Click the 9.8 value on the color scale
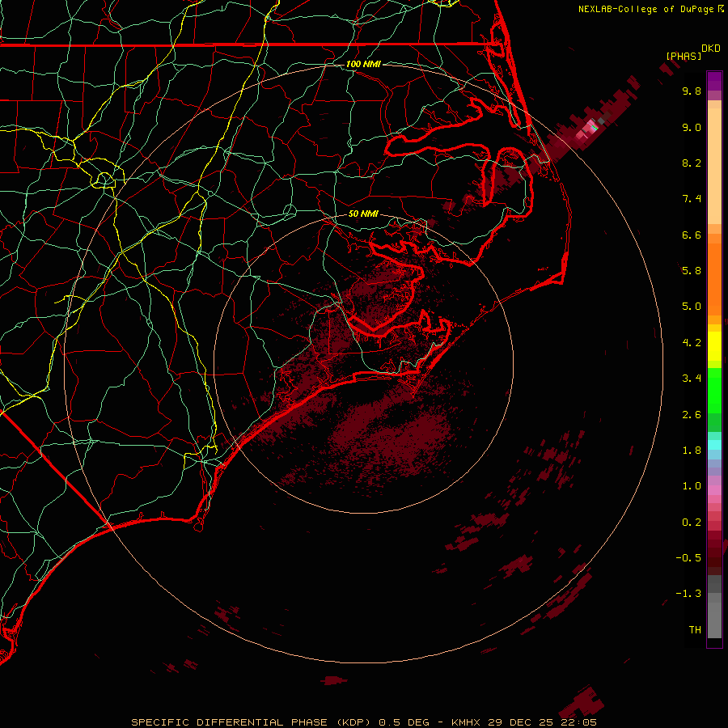728x728 pixels. click(692, 91)
